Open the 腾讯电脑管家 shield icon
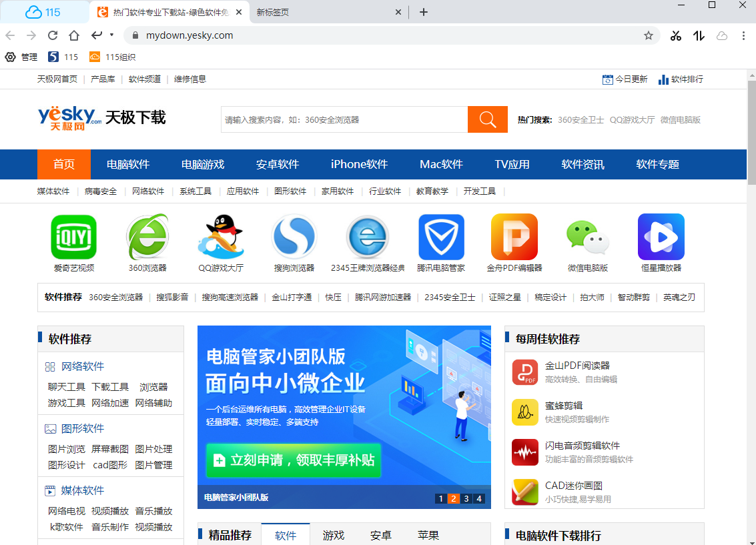The width and height of the screenshot is (756, 545). pyautogui.click(x=441, y=237)
